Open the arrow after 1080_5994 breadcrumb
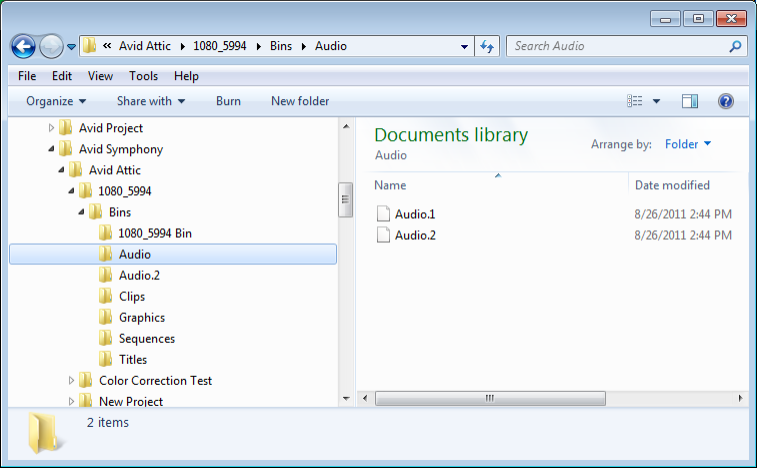Image resolution: width=757 pixels, height=468 pixels. click(x=259, y=46)
